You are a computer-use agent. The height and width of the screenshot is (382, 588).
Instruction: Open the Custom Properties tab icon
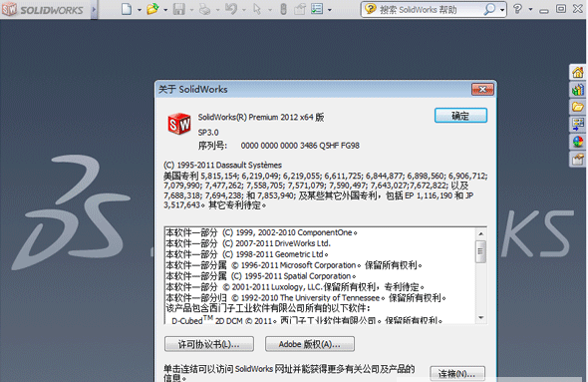[x=577, y=160]
